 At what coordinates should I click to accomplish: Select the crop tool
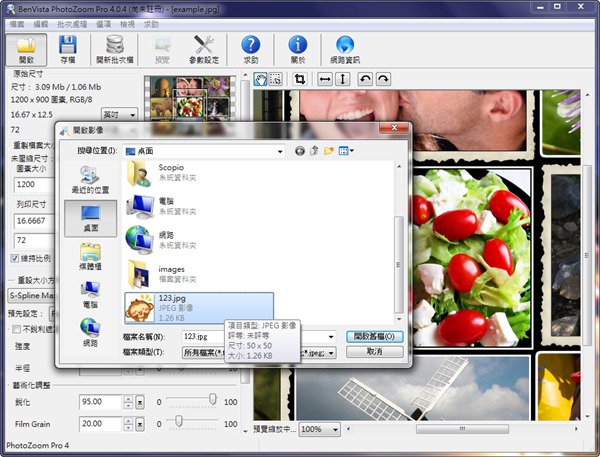click(x=300, y=79)
